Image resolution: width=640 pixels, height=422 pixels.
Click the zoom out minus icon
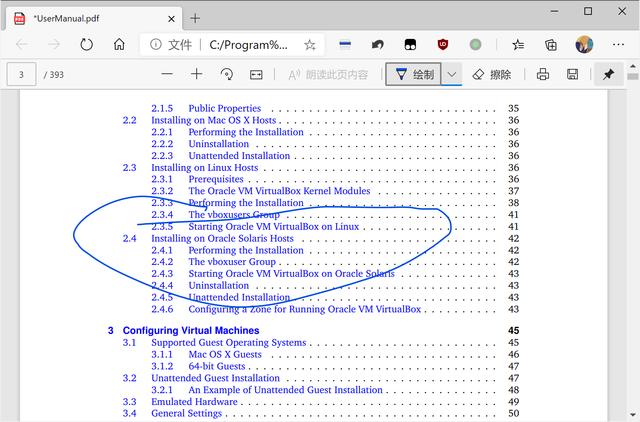[167, 74]
